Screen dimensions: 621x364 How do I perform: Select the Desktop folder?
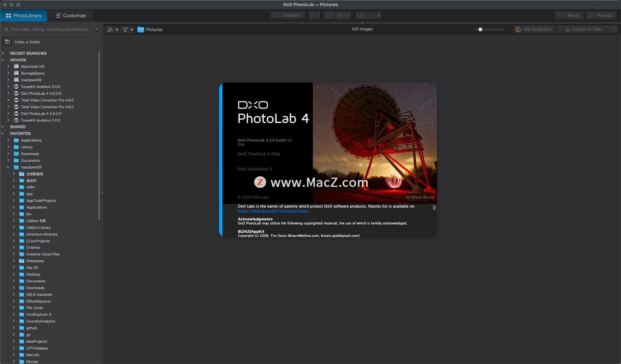click(33, 274)
